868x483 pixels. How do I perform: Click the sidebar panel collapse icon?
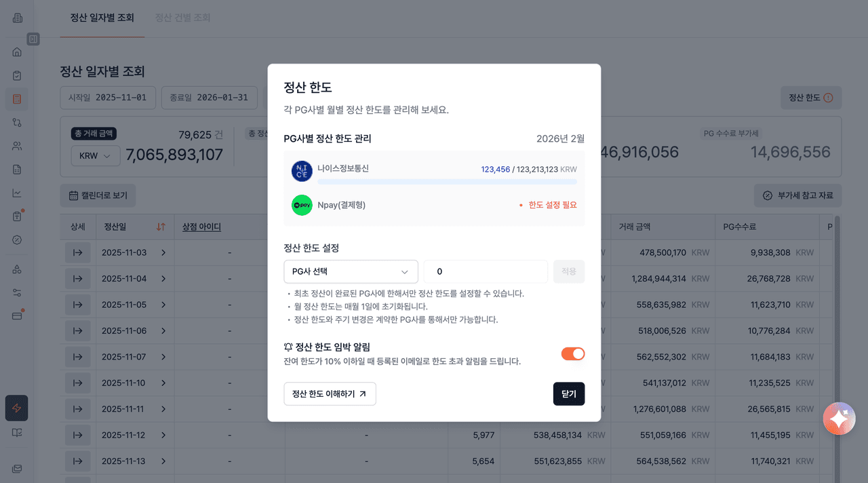[33, 39]
